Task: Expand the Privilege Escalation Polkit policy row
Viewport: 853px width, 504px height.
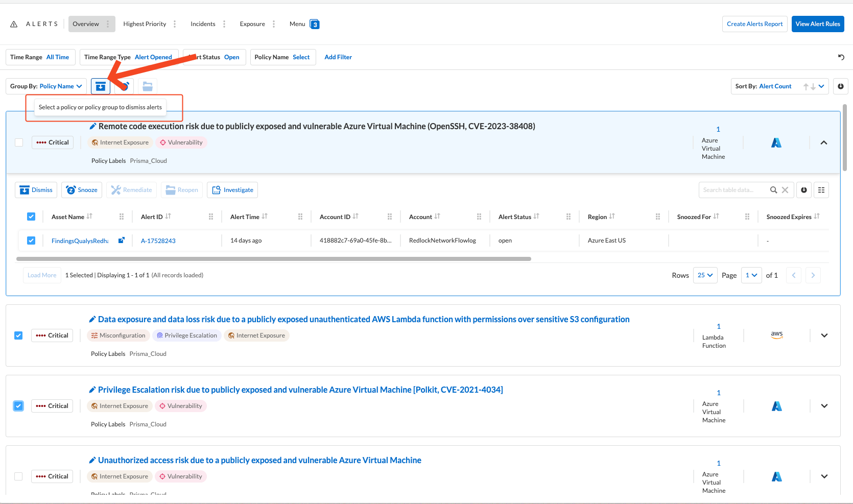Action: pyautogui.click(x=824, y=406)
